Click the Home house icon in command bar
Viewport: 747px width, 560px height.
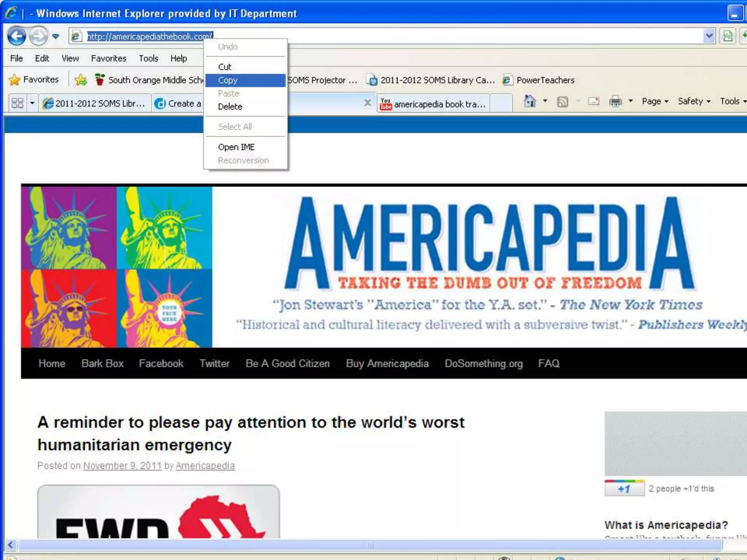[530, 101]
